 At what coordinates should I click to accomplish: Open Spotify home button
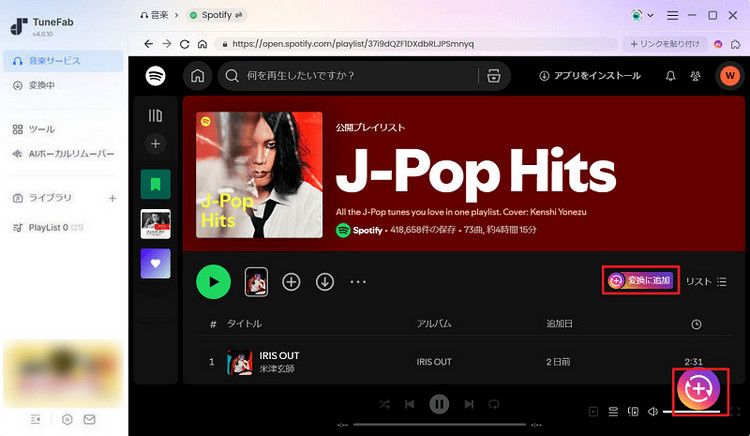pos(198,76)
